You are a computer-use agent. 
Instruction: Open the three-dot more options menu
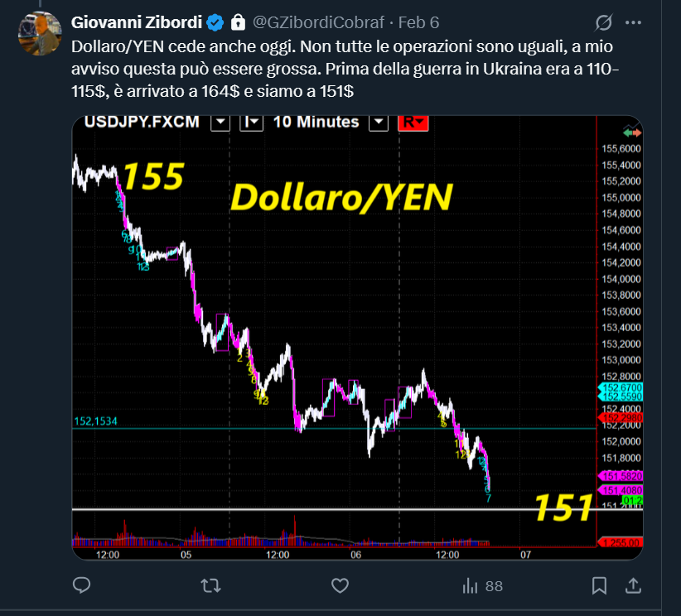tap(633, 22)
